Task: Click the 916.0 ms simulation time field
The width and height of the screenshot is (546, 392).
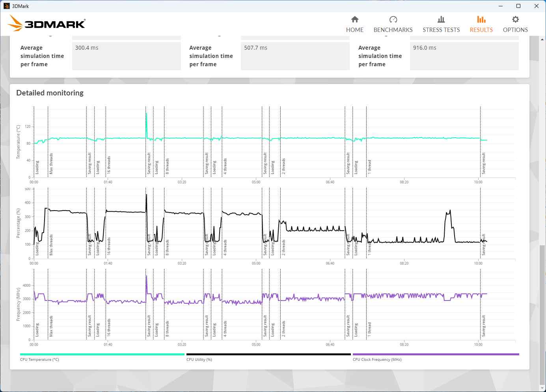Action: tap(464, 56)
